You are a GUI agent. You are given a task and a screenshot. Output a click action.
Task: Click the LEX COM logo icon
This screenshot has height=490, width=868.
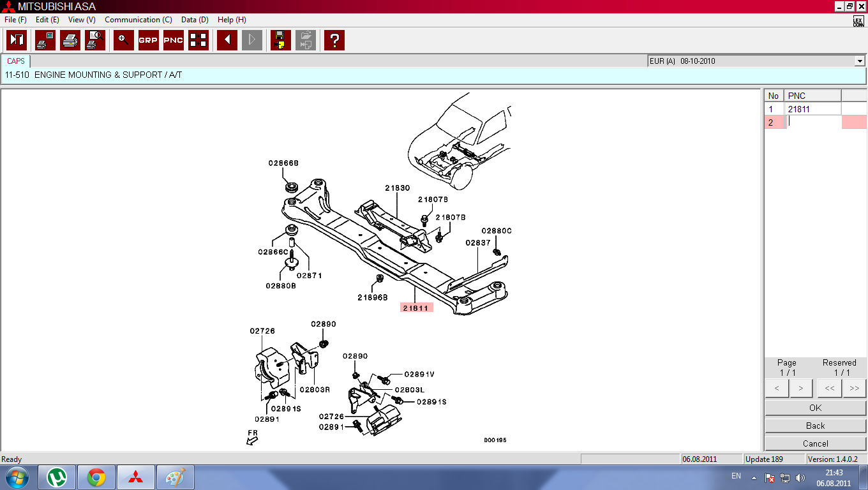(858, 21)
